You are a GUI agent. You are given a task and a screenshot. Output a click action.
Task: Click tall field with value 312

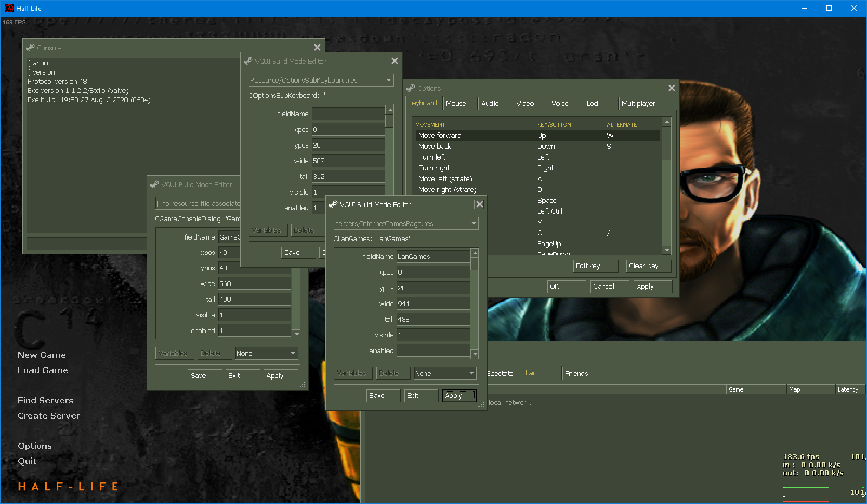[348, 177]
